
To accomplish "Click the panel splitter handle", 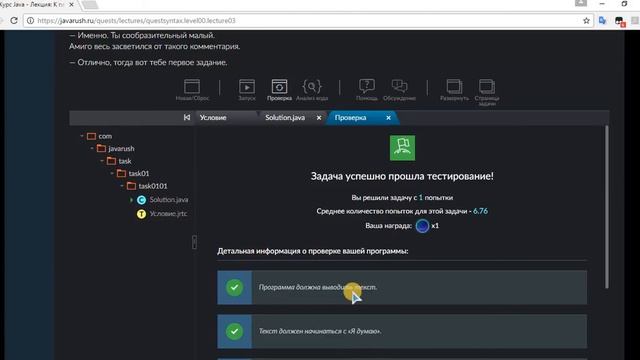I will [194, 242].
